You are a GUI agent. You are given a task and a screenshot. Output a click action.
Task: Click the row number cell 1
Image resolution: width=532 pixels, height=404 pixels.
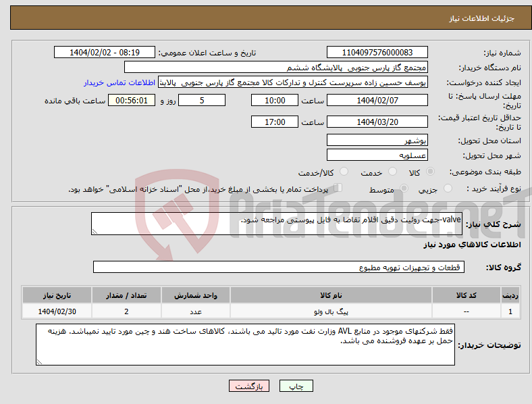coord(510,311)
